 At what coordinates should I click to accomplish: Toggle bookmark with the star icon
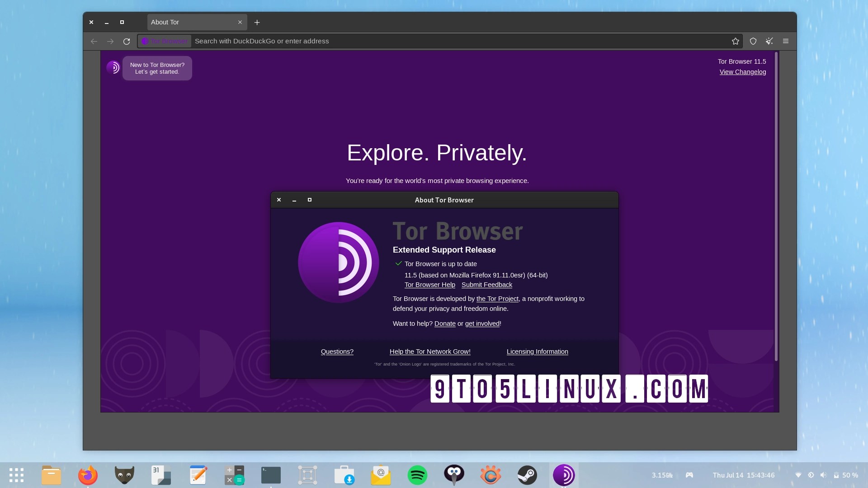click(x=736, y=41)
